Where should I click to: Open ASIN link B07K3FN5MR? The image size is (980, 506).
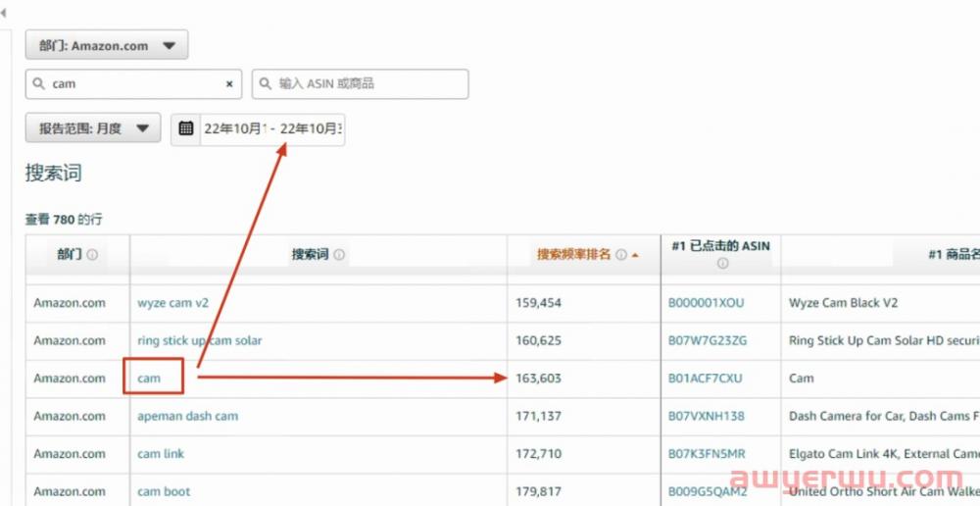pyautogui.click(x=707, y=453)
